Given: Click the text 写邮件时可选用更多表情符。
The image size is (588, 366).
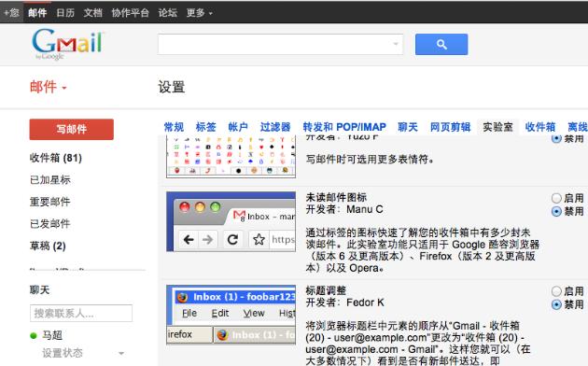Looking at the screenshot, I should [x=370, y=160].
